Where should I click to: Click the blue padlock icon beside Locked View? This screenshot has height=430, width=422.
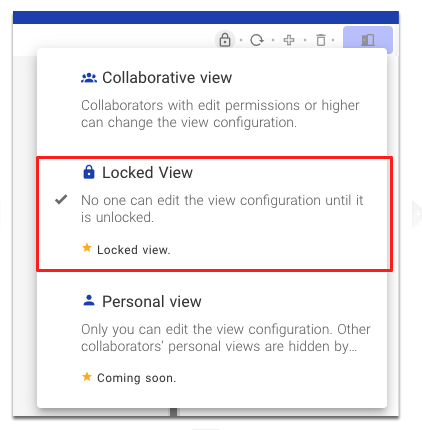tap(89, 172)
